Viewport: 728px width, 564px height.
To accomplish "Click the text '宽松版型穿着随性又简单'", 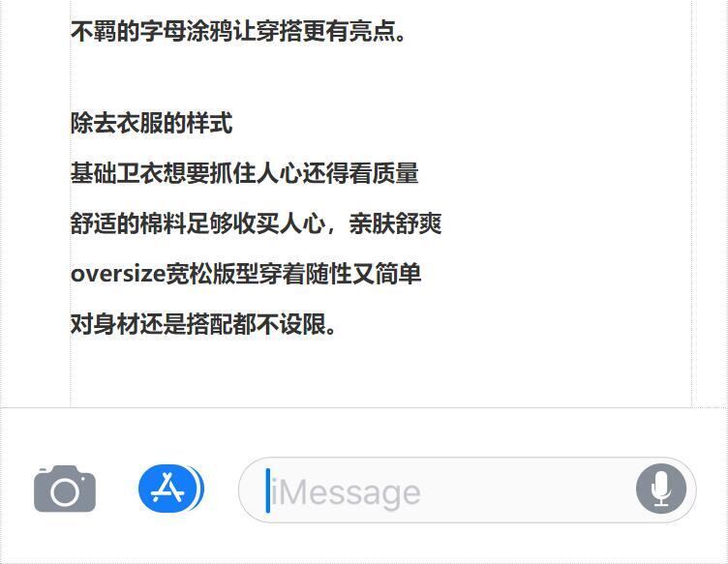I will tap(293, 274).
